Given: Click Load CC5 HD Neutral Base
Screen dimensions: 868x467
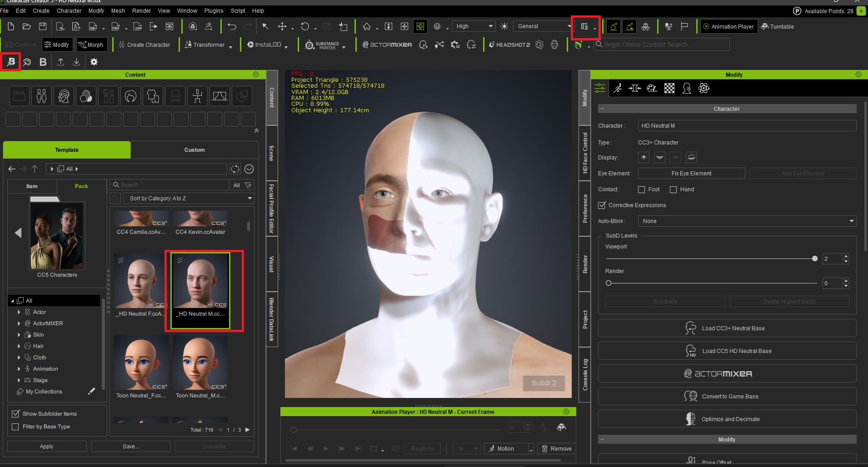Looking at the screenshot, I should click(x=727, y=351).
